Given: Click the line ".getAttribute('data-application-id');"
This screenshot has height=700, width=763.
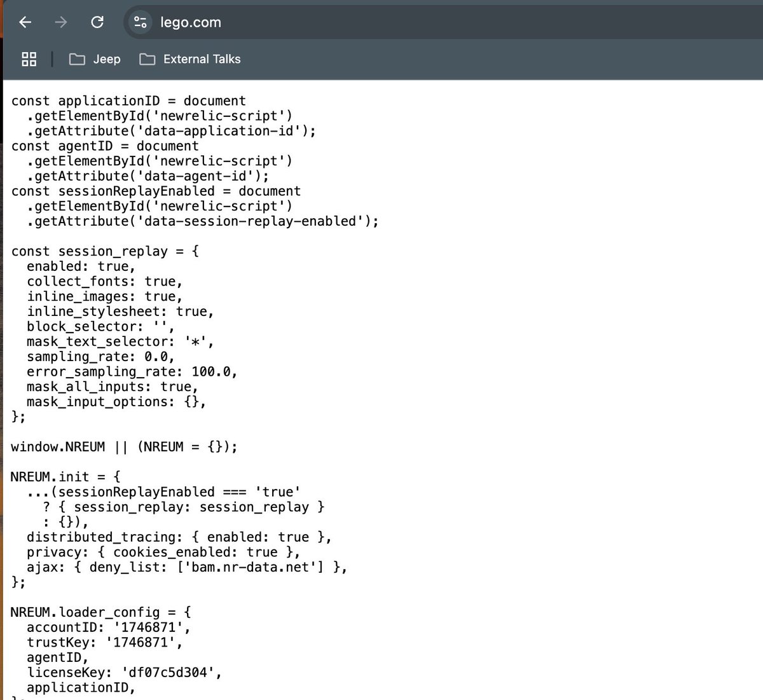Looking at the screenshot, I should (x=171, y=131).
